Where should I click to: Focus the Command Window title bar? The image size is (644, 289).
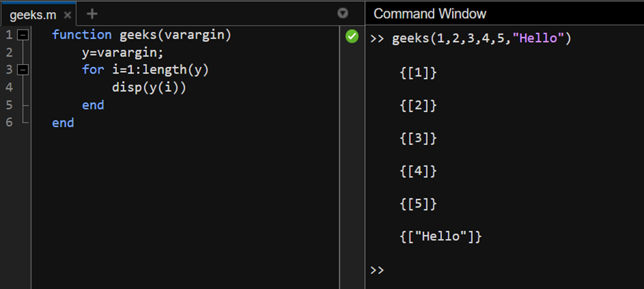click(x=430, y=14)
